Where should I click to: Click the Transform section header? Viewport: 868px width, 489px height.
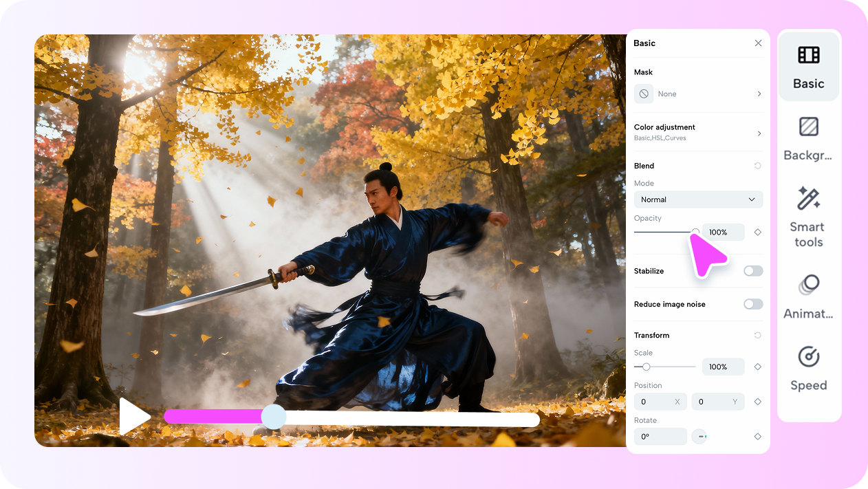(650, 335)
